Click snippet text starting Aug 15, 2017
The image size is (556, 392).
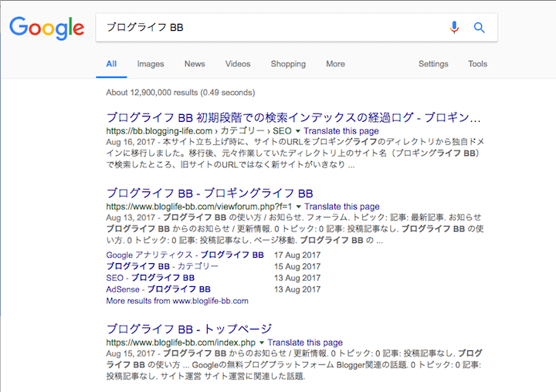(294, 364)
